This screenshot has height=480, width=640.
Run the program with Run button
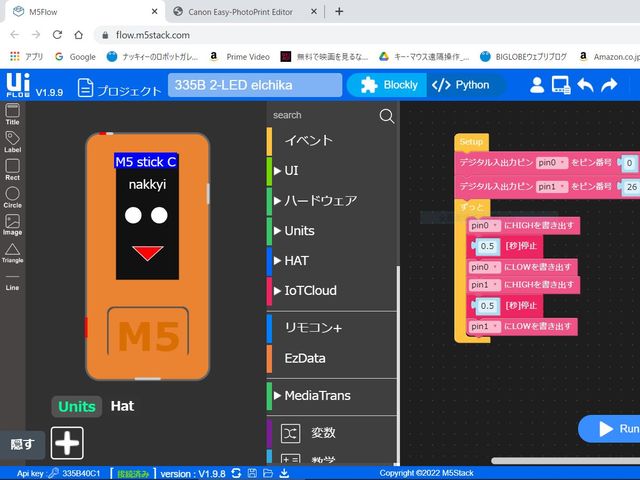click(610, 429)
